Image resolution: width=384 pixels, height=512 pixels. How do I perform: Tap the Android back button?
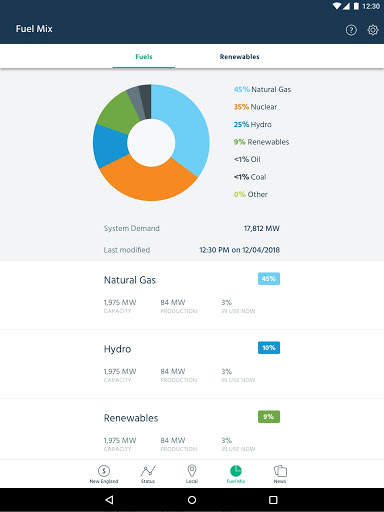coord(109,500)
